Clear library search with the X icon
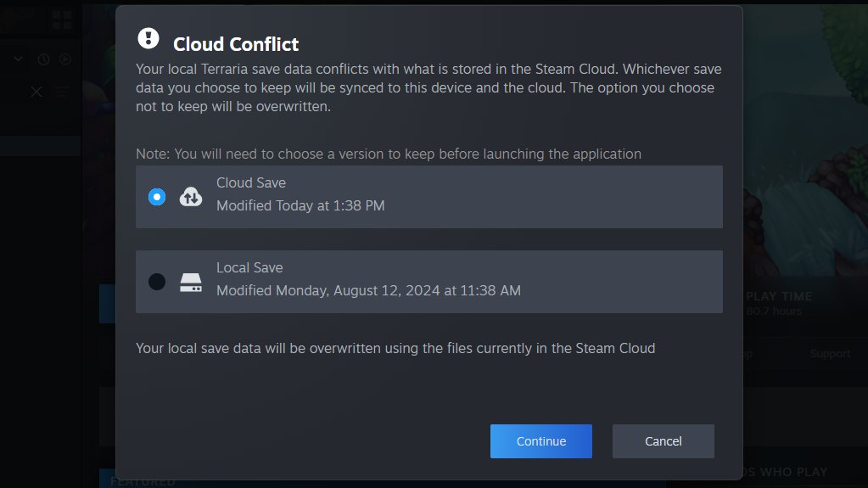The width and height of the screenshot is (868, 488). tap(36, 92)
